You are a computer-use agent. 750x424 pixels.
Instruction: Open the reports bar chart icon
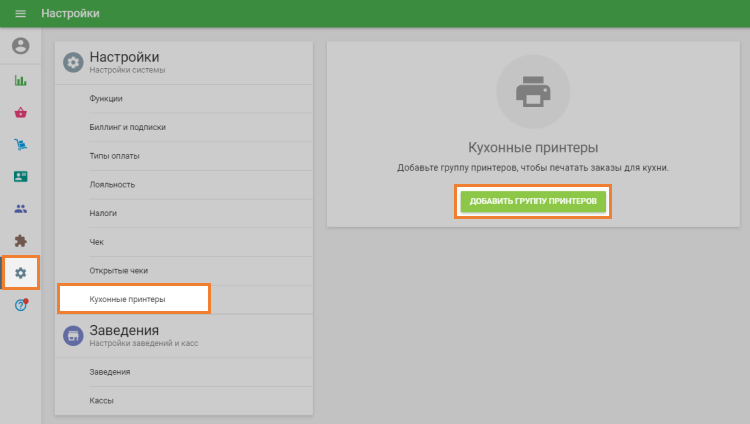pos(20,80)
